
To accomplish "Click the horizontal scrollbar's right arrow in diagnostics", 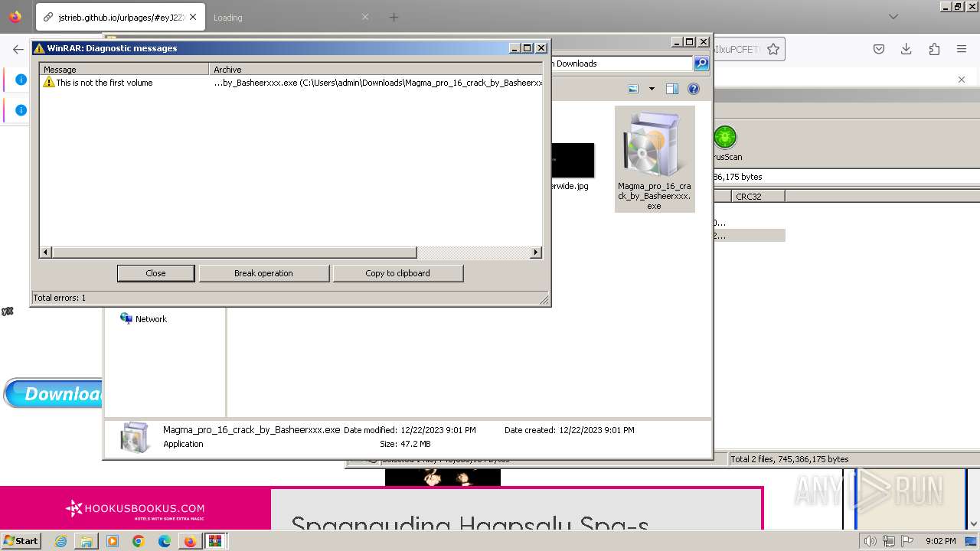I will tap(536, 253).
